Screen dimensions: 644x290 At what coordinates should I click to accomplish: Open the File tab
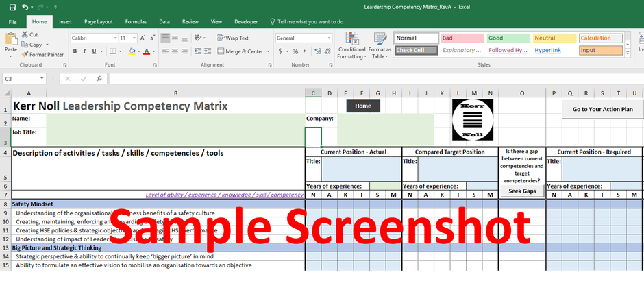[13, 22]
